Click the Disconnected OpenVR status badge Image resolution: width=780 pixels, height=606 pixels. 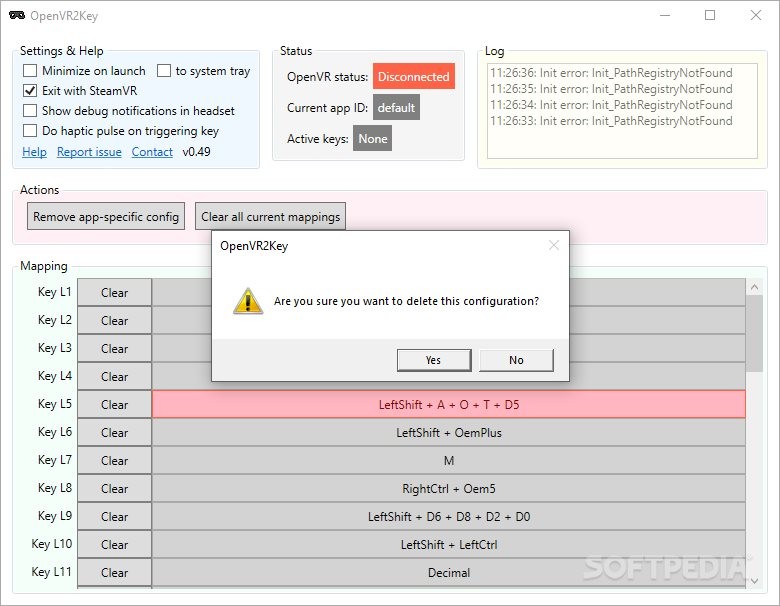coord(413,77)
